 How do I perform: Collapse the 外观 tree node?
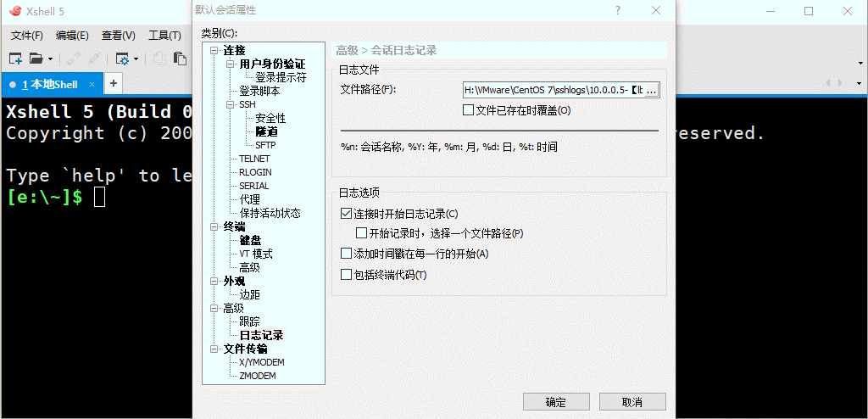pyautogui.click(x=214, y=281)
